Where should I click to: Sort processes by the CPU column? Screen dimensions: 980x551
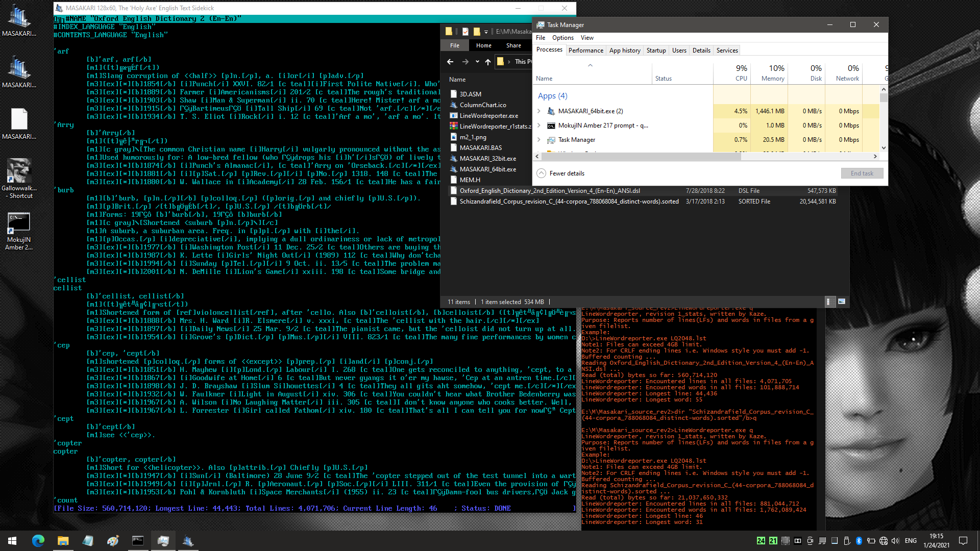[732, 72]
